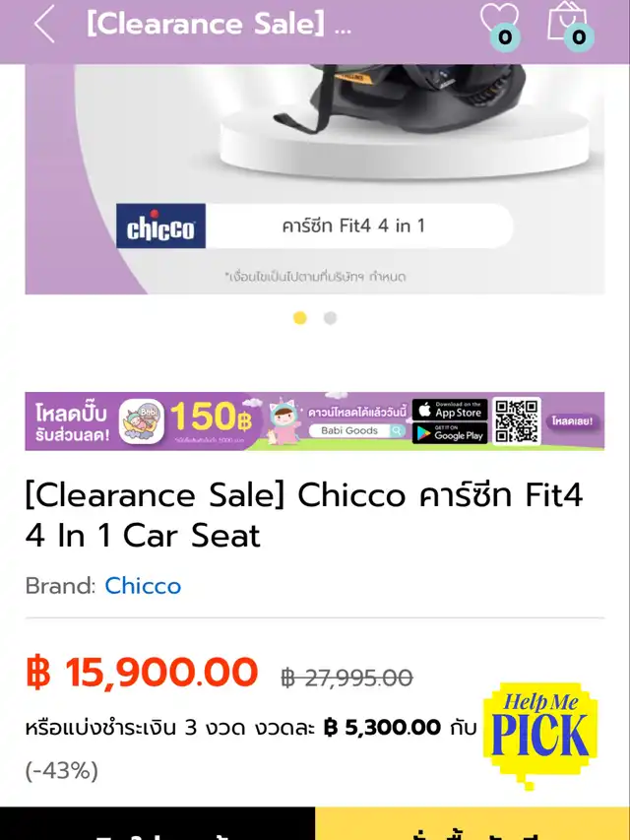The height and width of the screenshot is (840, 630).
Task: Tap the car seat product image
Action: [315, 179]
